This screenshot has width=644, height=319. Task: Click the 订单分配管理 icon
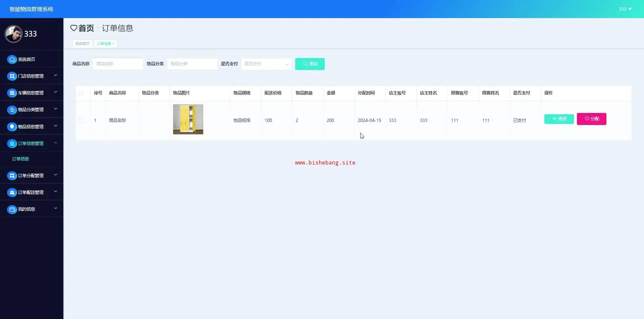(12, 176)
